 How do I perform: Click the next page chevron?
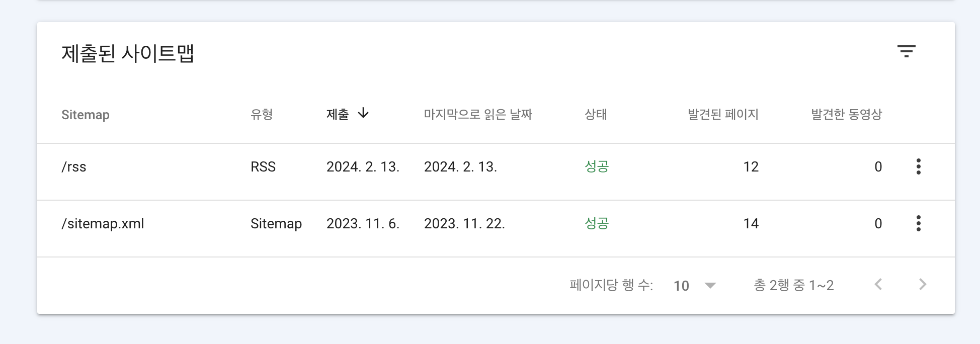pyautogui.click(x=922, y=285)
